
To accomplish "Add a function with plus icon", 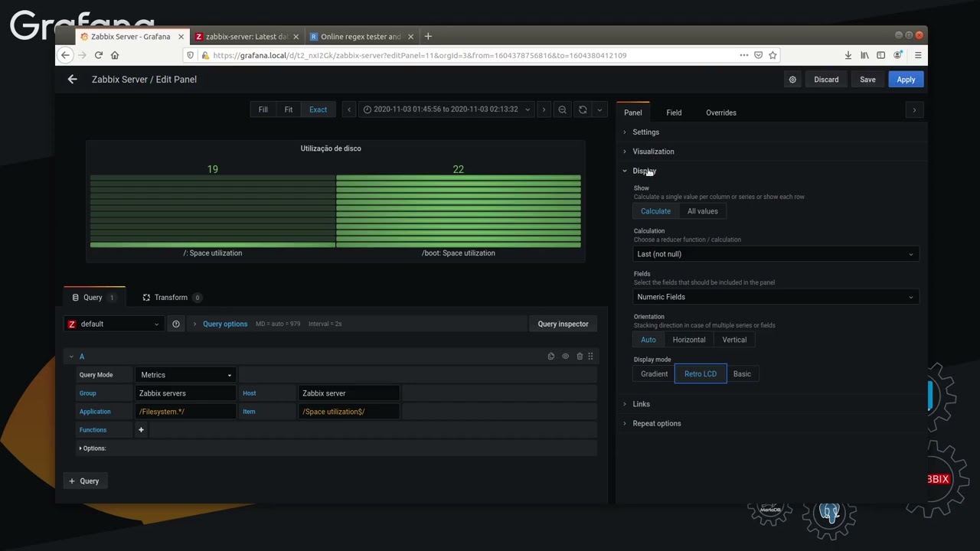I will pos(141,430).
